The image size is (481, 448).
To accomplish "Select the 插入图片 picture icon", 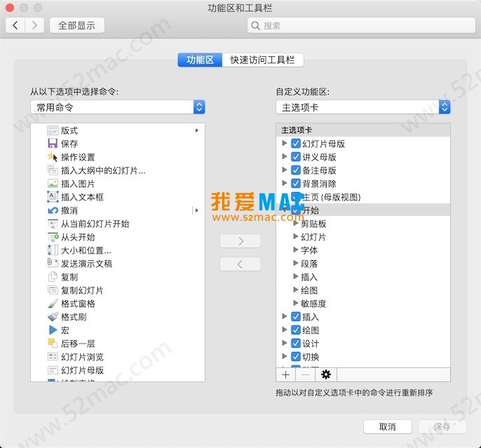I will (x=53, y=184).
